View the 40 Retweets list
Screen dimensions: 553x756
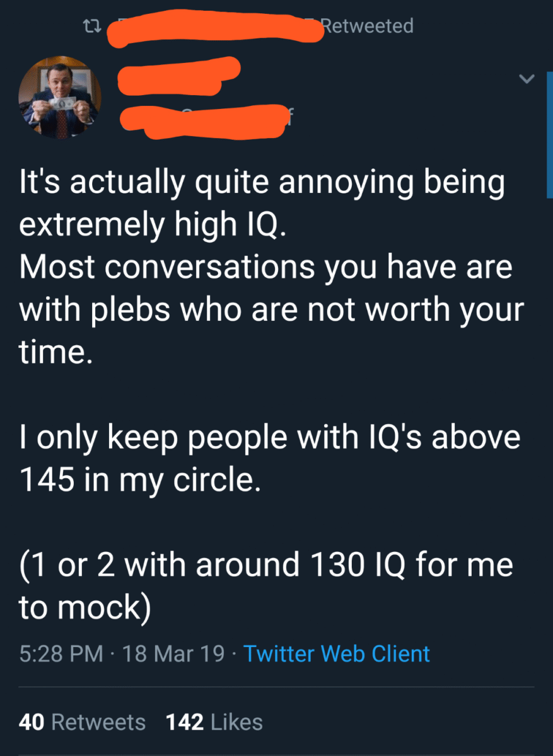pos(82,722)
